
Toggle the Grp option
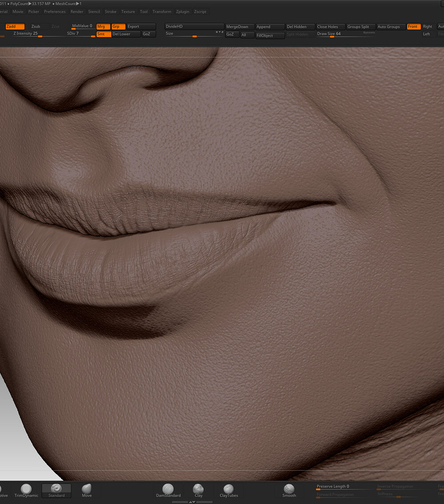[118, 26]
